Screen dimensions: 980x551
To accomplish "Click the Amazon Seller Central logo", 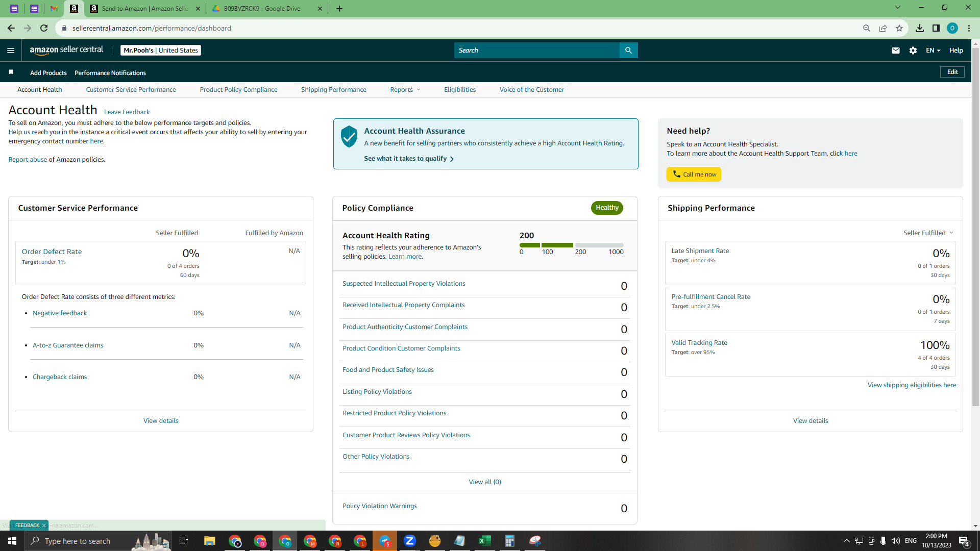I will point(66,50).
